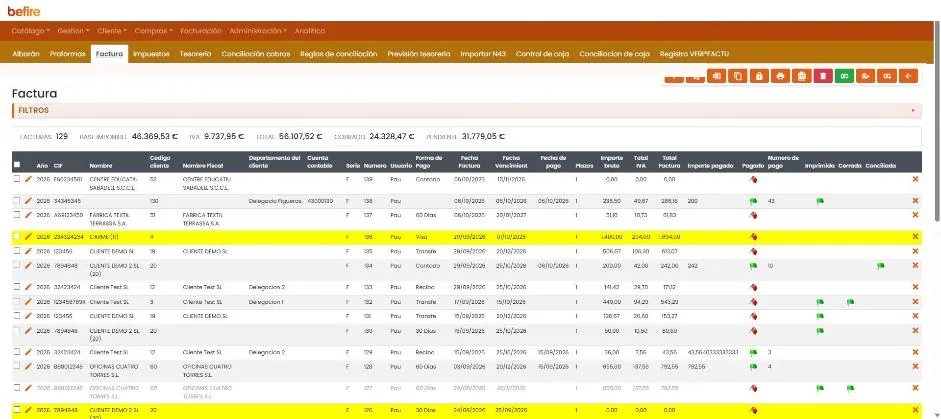Switch to the Albarán tab
941x419 pixels.
point(26,54)
